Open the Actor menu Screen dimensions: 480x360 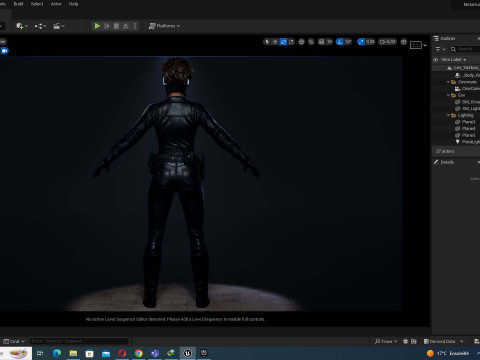(x=56, y=4)
